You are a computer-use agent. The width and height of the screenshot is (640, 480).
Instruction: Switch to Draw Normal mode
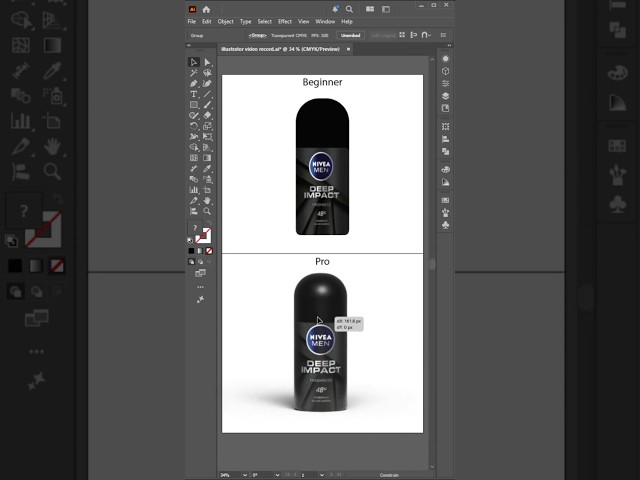[x=191, y=262]
